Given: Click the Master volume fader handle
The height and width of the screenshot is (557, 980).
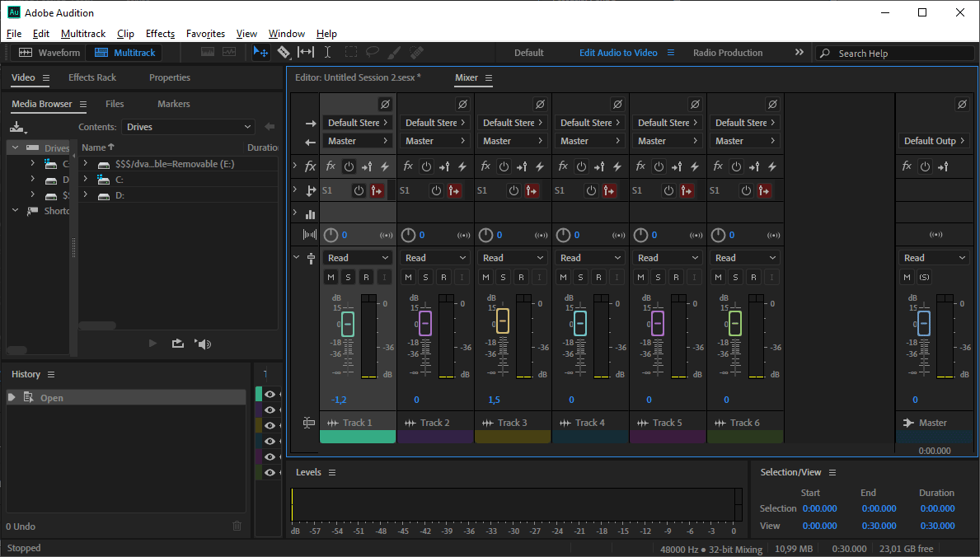Looking at the screenshot, I should (x=924, y=324).
